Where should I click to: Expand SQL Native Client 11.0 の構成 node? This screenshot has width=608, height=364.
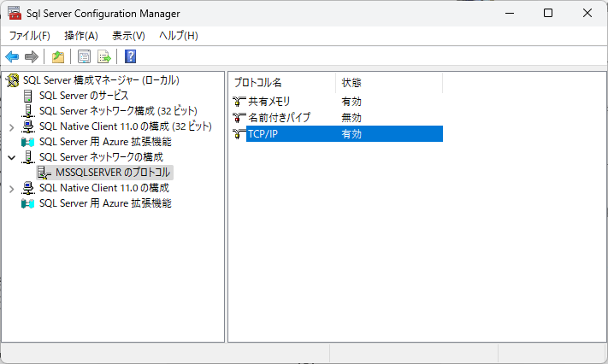click(x=12, y=189)
